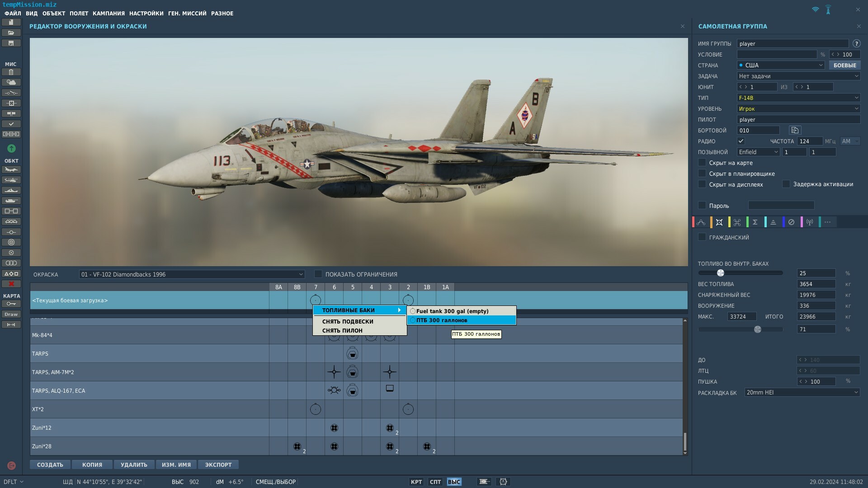
Task: Expand the ОКРАСКА livery dropdown
Action: pyautogui.click(x=192, y=274)
